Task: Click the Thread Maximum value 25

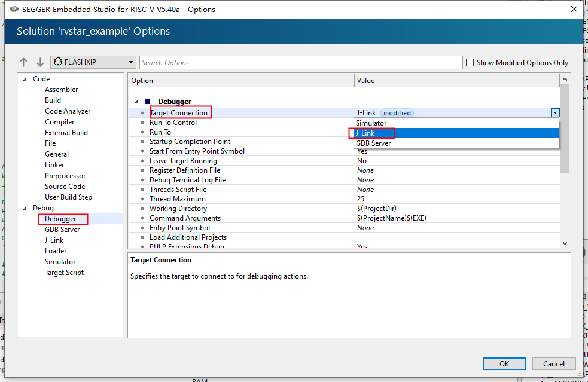Action: point(361,199)
